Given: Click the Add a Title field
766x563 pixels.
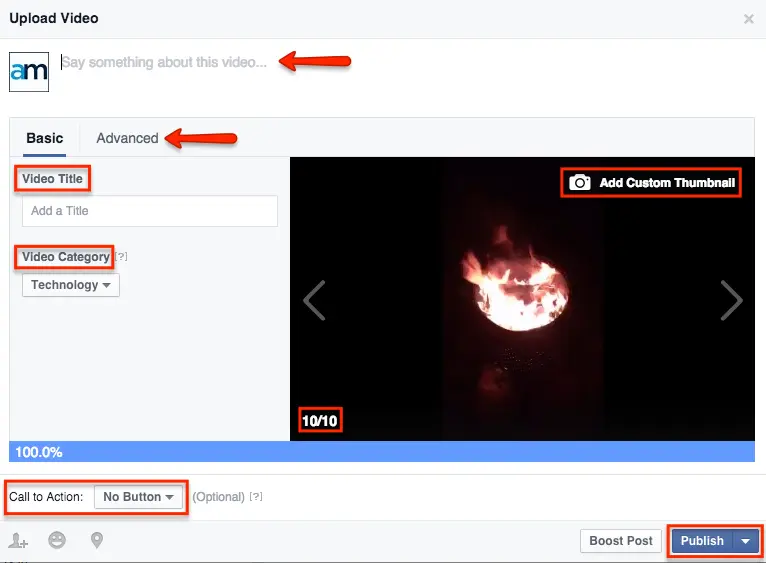Looking at the screenshot, I should coord(149,211).
